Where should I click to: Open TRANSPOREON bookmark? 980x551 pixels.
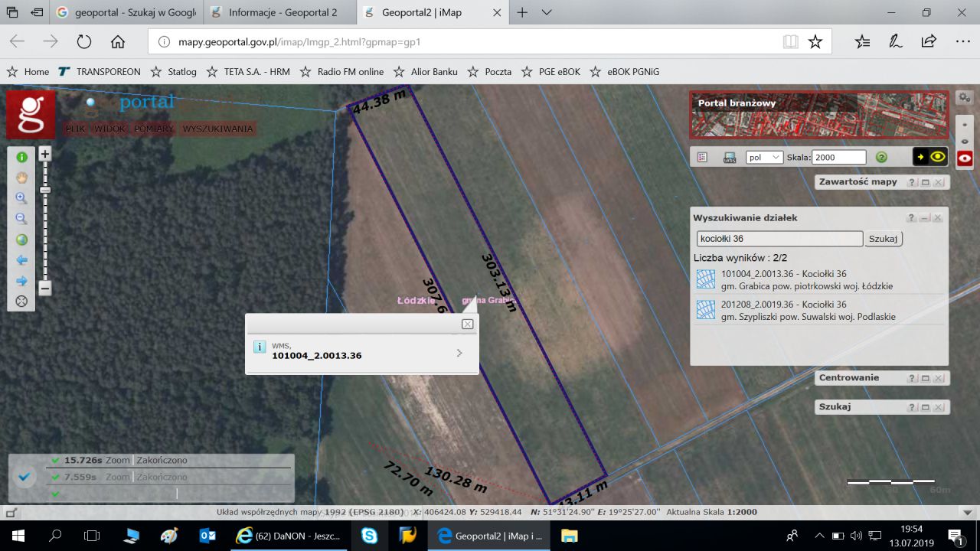(100, 72)
